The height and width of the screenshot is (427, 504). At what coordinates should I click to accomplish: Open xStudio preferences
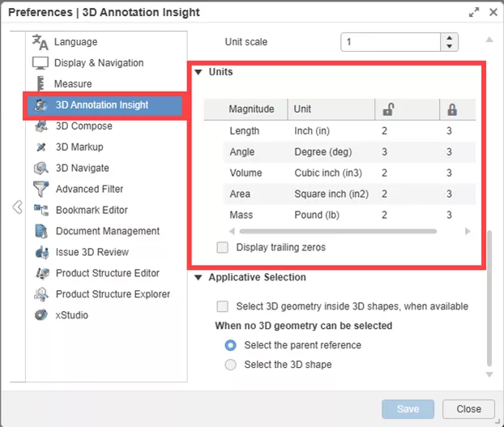pos(71,315)
